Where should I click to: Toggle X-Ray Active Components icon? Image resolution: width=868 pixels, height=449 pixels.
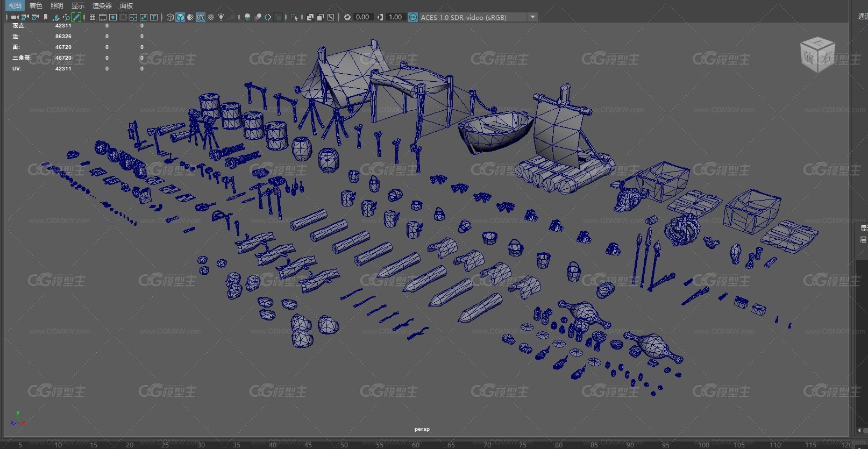[321, 17]
